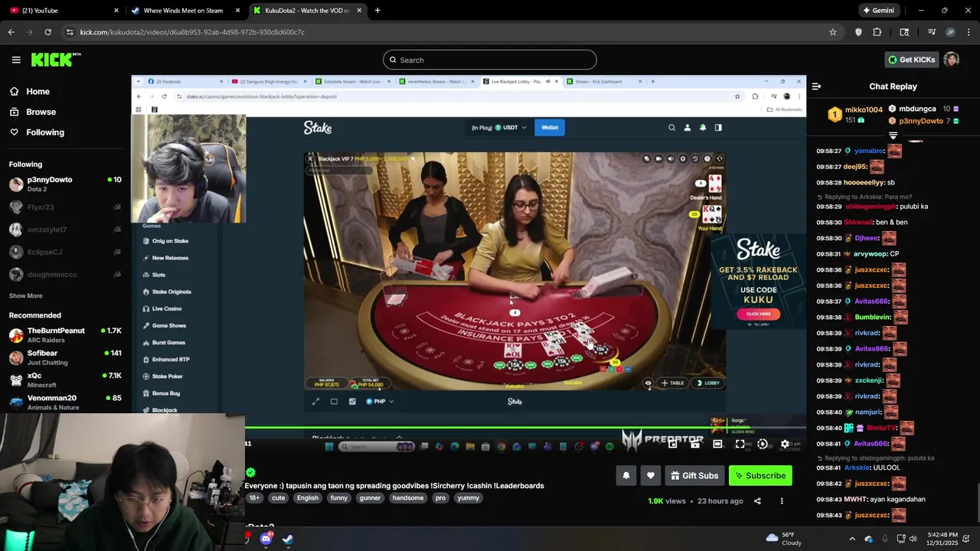Screen dimensions: 980x551
Task: Click the Gemini button in the title bar
Action: pos(878,11)
